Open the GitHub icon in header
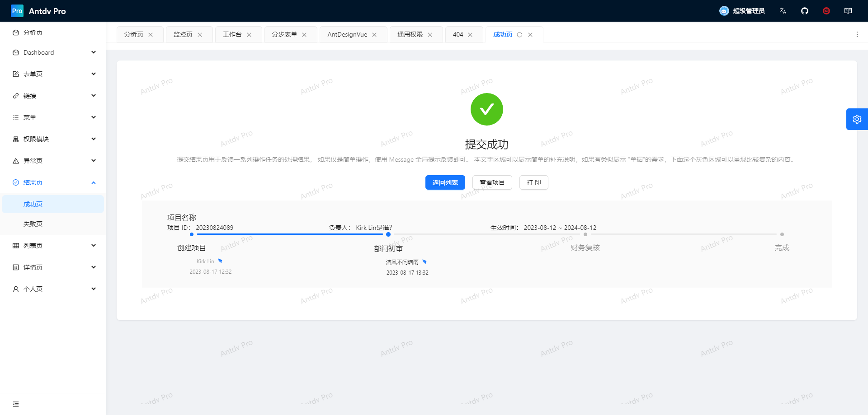The image size is (868, 415). point(805,11)
